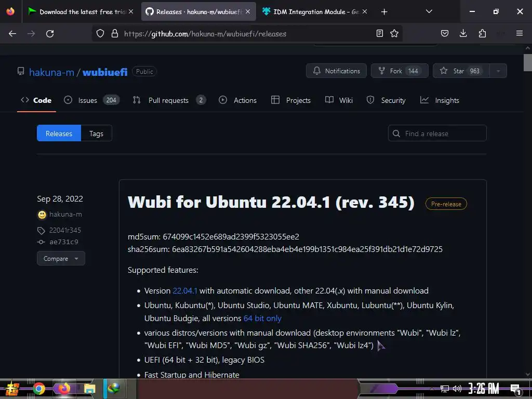Expand the list all tabs chevron

429,11
